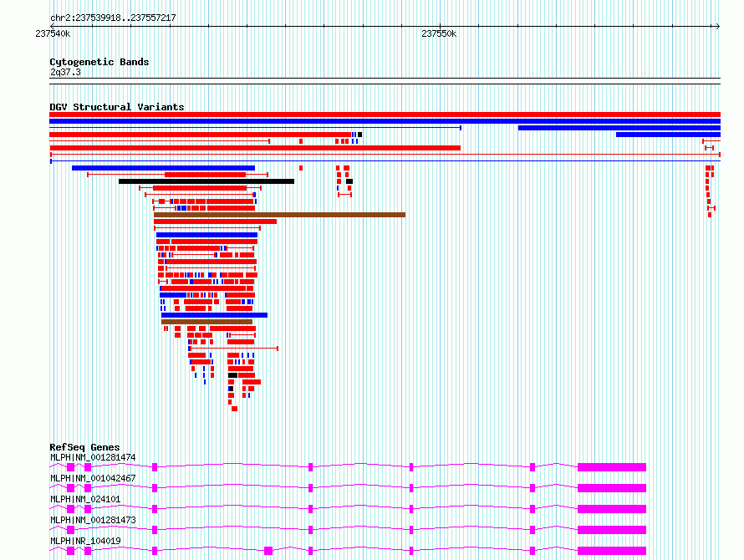Open the DGV Structural Variants track title

tap(117, 107)
